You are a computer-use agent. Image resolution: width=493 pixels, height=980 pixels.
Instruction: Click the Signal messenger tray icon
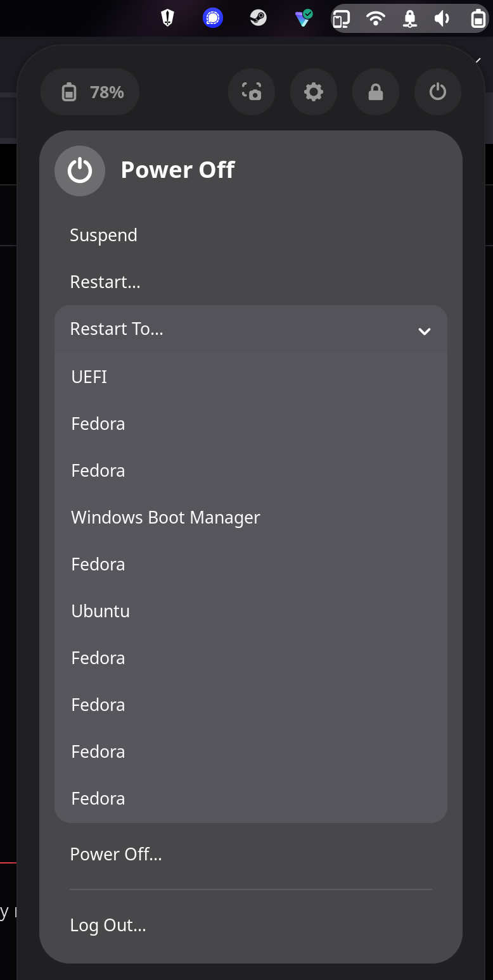(213, 18)
